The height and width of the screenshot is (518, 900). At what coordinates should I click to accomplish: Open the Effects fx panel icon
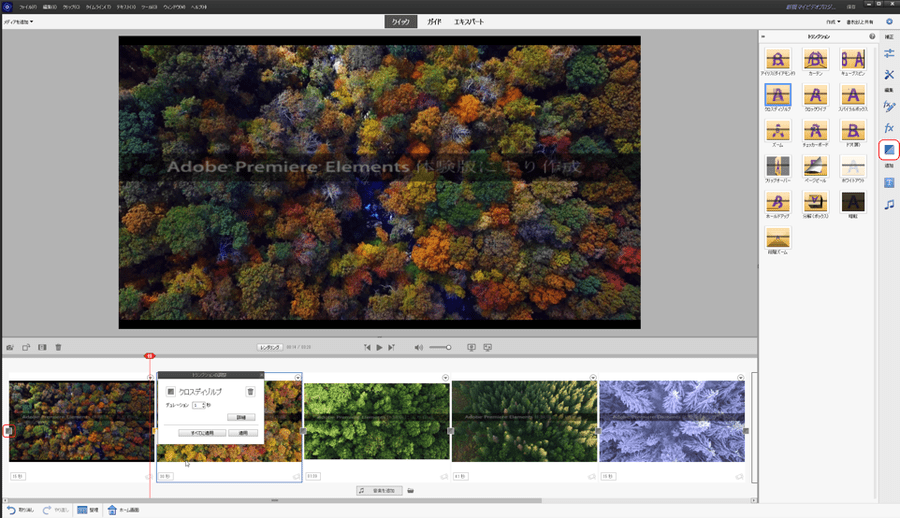click(x=889, y=127)
